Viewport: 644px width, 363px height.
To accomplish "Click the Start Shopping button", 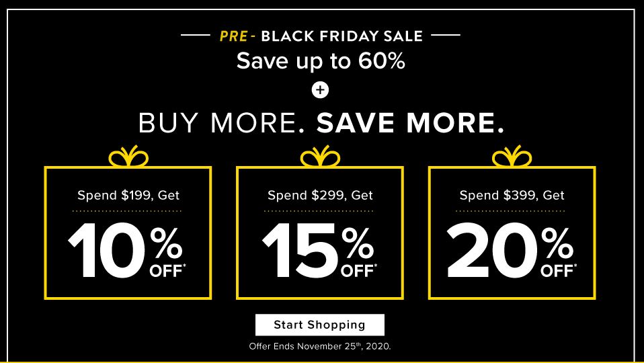I will [x=319, y=325].
